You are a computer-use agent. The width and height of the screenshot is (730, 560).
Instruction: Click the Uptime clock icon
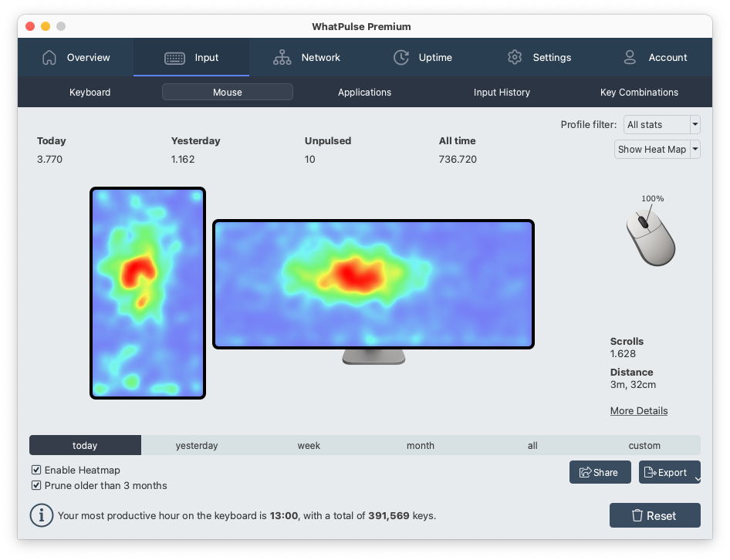click(400, 57)
